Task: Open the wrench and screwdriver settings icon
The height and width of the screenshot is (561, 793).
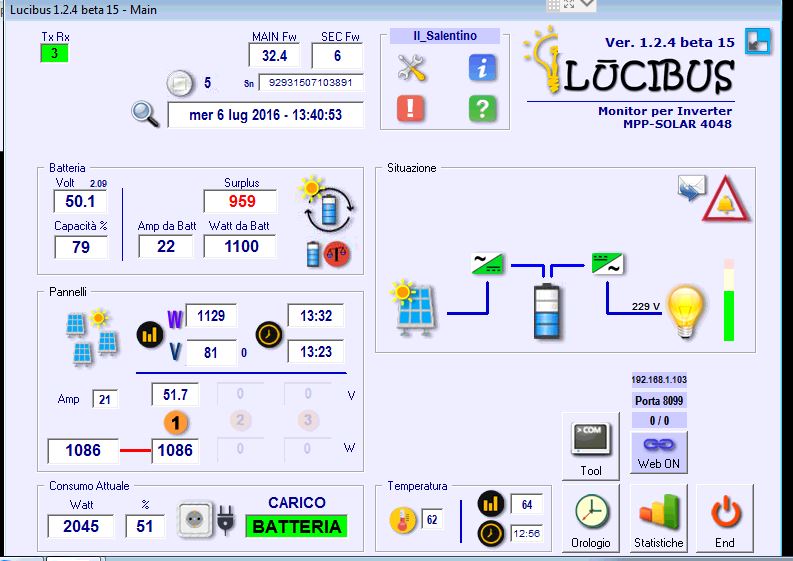Action: click(x=412, y=68)
